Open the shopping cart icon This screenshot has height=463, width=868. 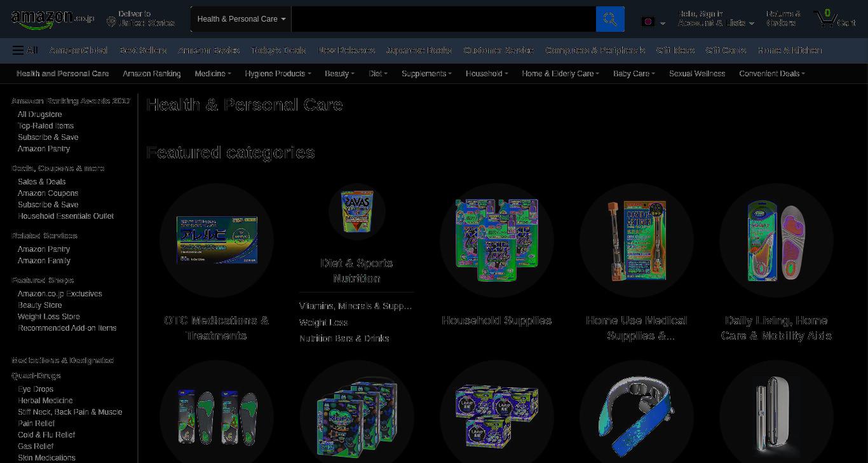834,18
